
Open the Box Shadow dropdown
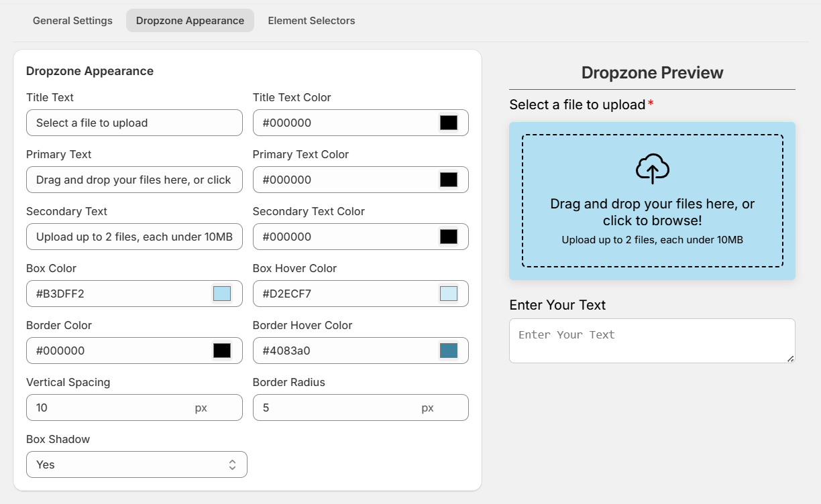pyautogui.click(x=137, y=464)
